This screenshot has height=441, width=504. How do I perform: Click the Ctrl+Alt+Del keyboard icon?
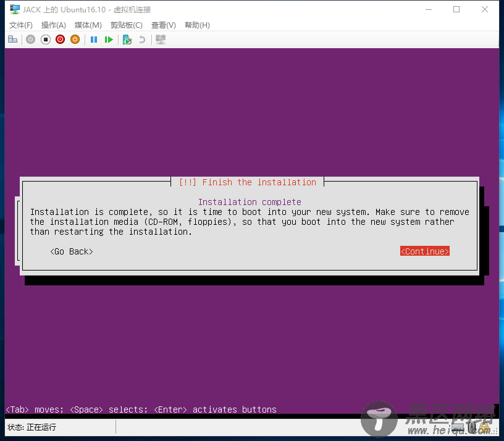[12, 40]
